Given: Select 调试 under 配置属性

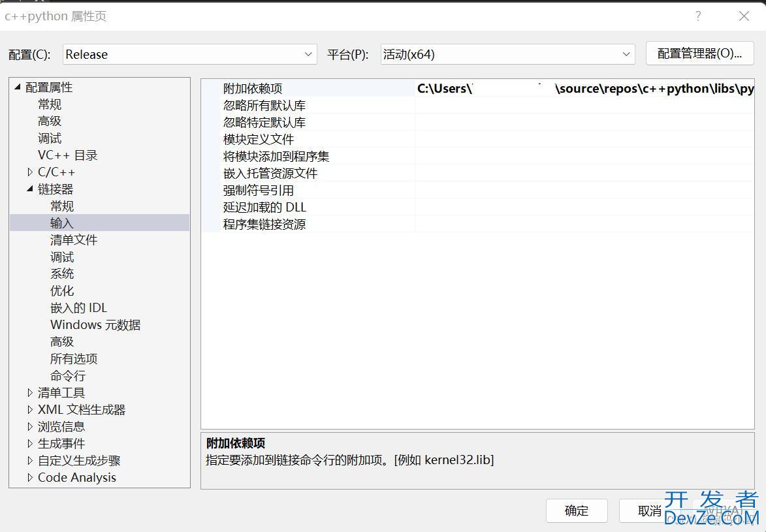Looking at the screenshot, I should [50, 138].
